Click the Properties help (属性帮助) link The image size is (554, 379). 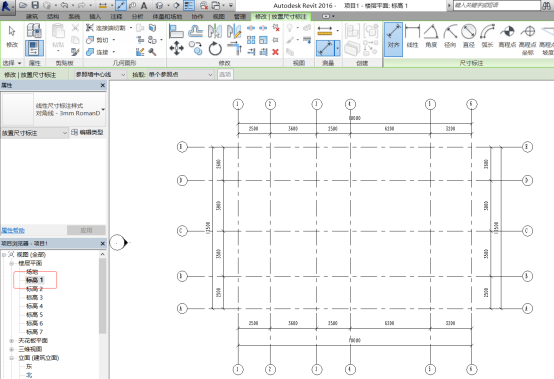tap(13, 230)
